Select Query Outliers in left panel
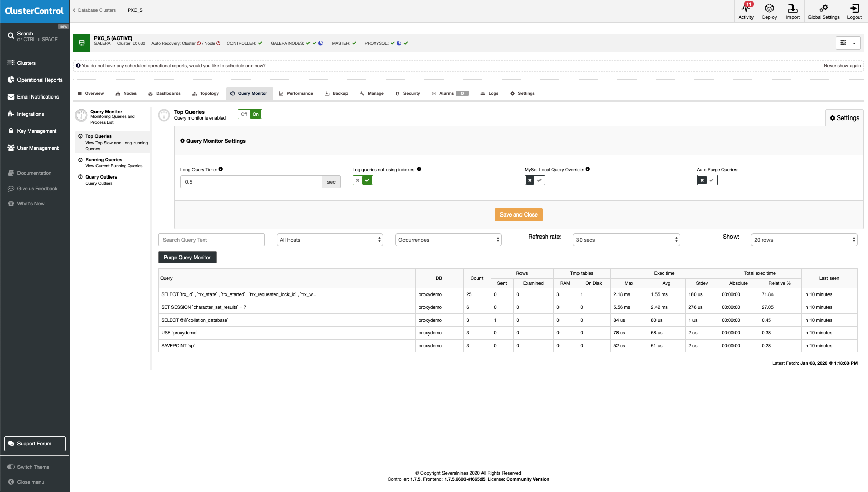 click(113, 180)
